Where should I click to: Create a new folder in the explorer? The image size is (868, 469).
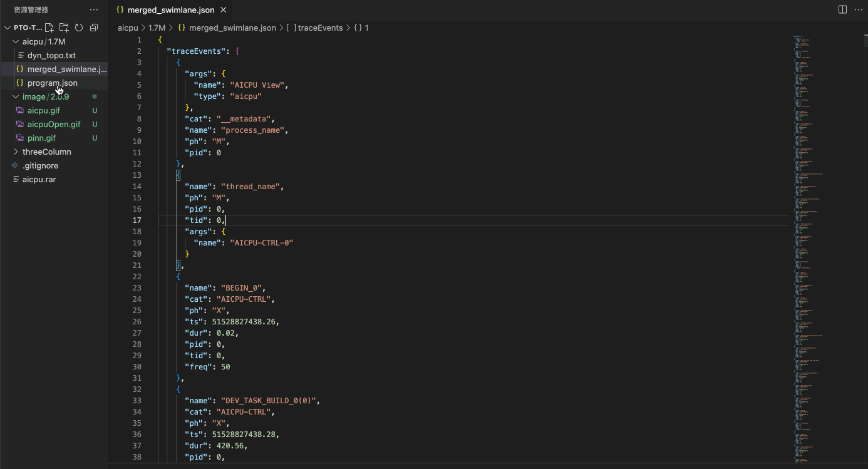point(64,28)
